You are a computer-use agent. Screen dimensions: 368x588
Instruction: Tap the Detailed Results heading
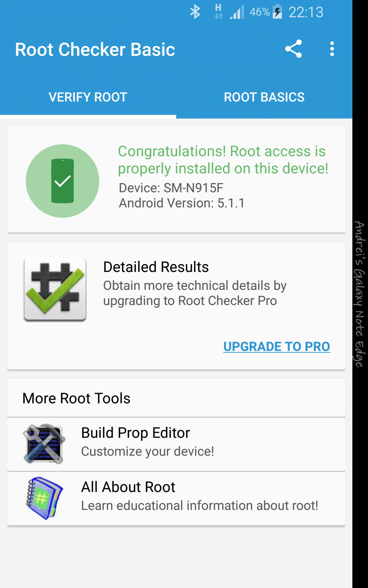pyautogui.click(x=156, y=267)
